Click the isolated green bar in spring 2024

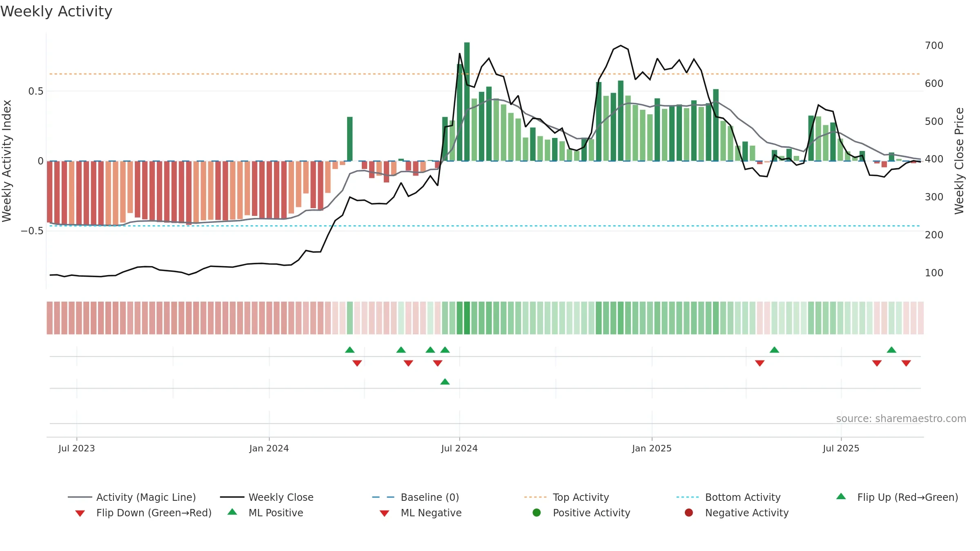(350, 139)
